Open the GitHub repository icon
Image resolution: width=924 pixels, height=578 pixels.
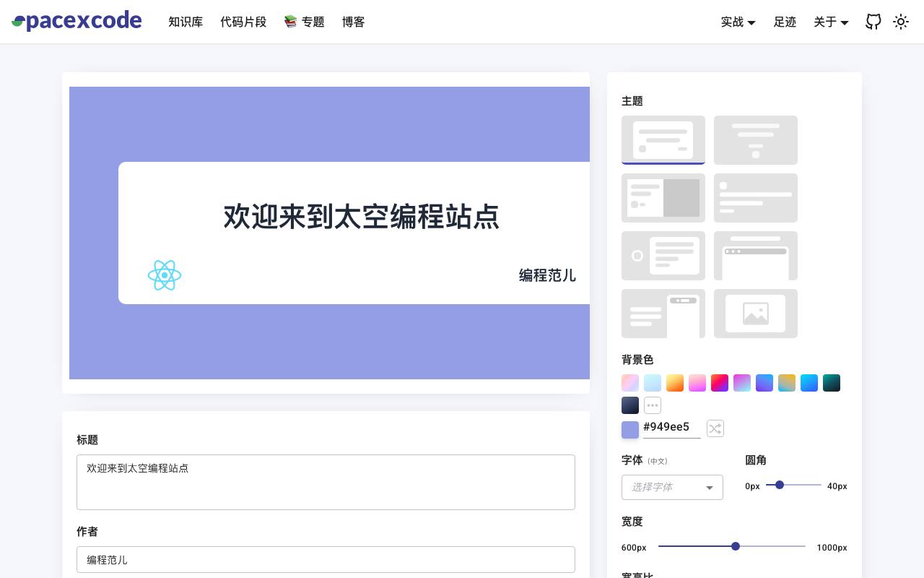coord(873,22)
